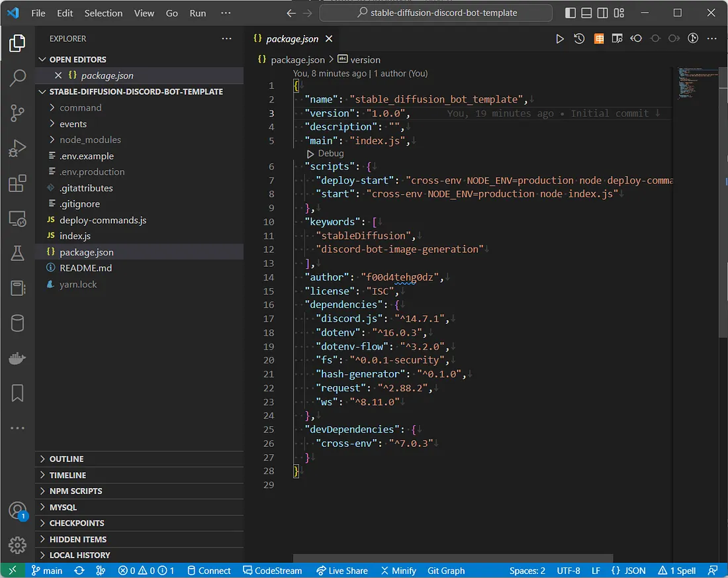The width and height of the screenshot is (728, 578).
Task: Open the Timeline/local history icon in editor toolbar
Action: [x=578, y=38]
